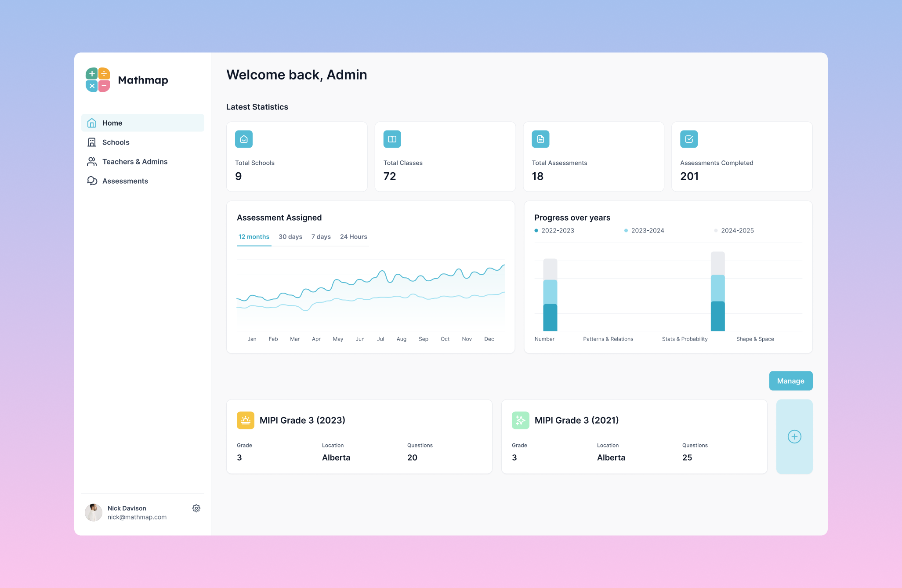Click the Assessments chat bubble icon
The width and height of the screenshot is (902, 588).
coord(92,181)
